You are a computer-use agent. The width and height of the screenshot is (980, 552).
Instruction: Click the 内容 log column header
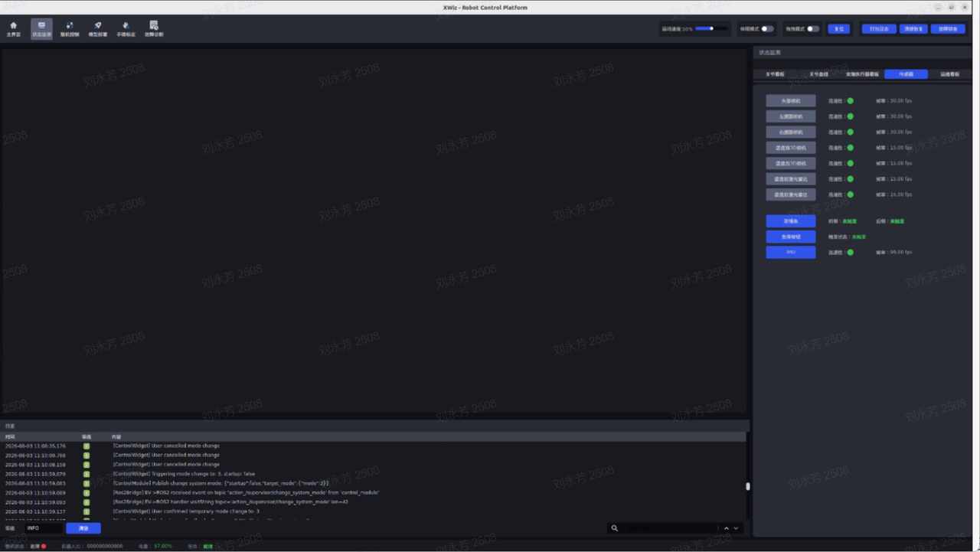pos(116,436)
